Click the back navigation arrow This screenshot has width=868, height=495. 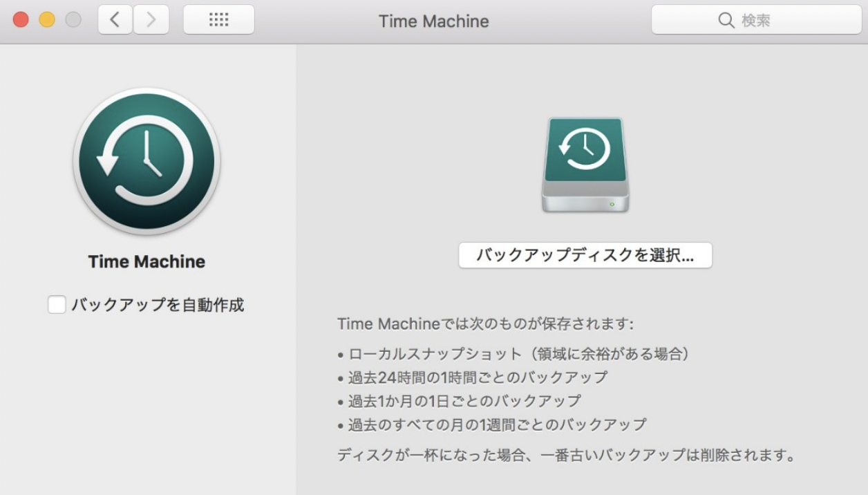tap(115, 19)
